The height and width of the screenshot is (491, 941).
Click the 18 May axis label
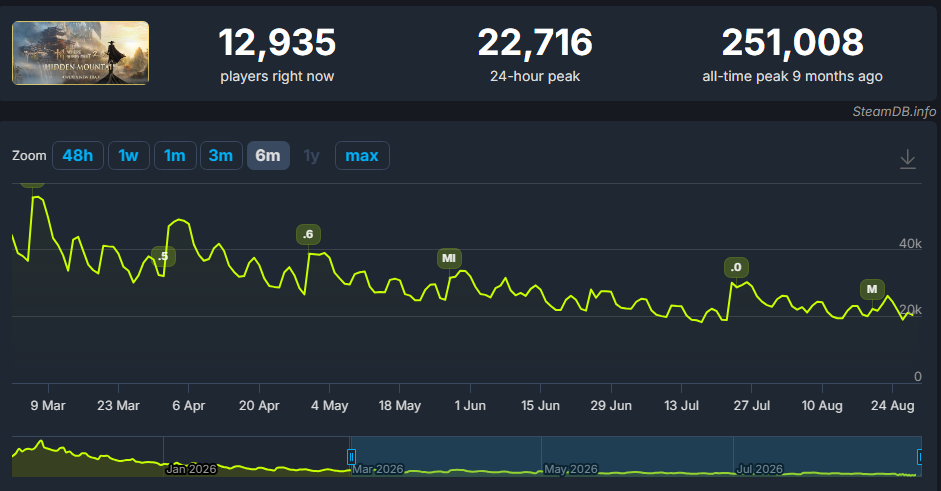tap(400, 405)
